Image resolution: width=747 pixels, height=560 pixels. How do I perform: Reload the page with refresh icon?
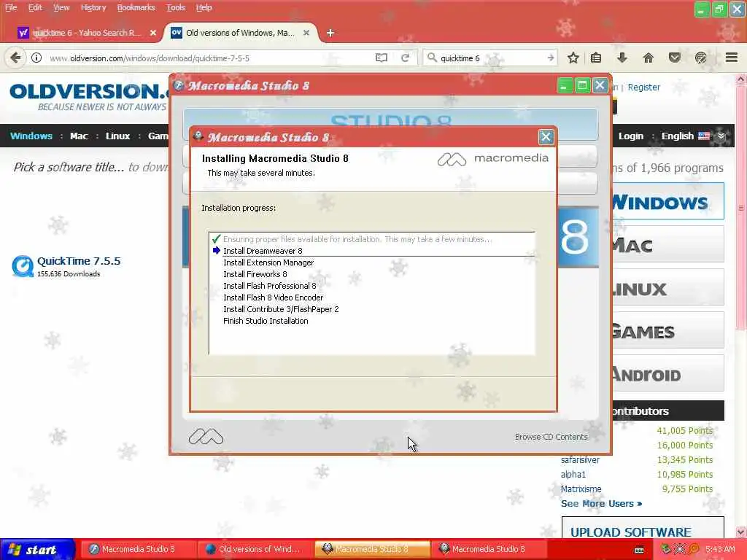coord(406,58)
